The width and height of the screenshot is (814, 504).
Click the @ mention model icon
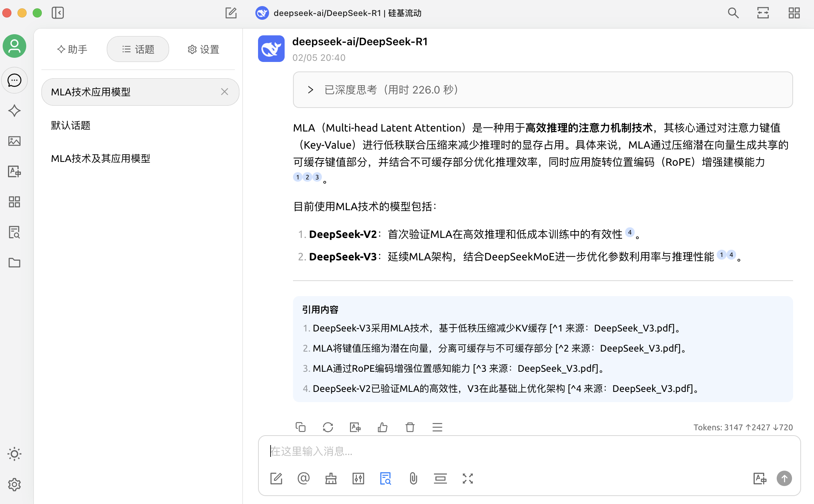click(303, 479)
